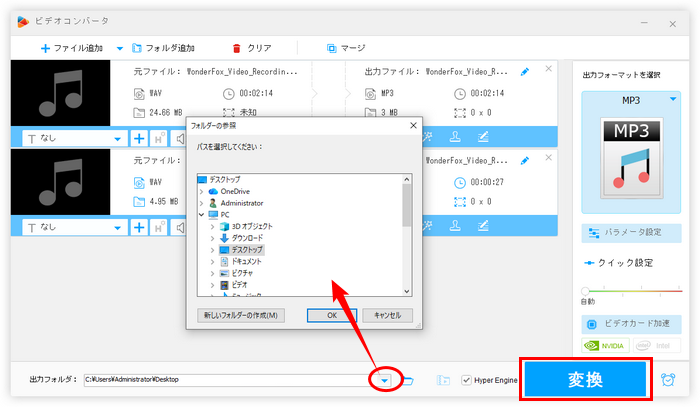Click the ファイル追加 add files button
700x407 pixels.
point(72,48)
